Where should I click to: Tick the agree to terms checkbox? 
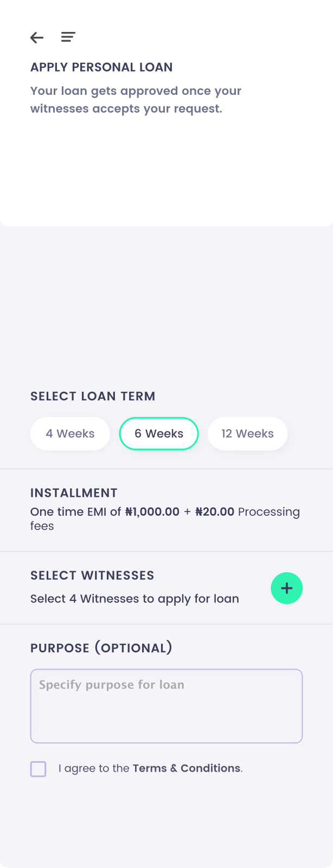[x=39, y=769]
